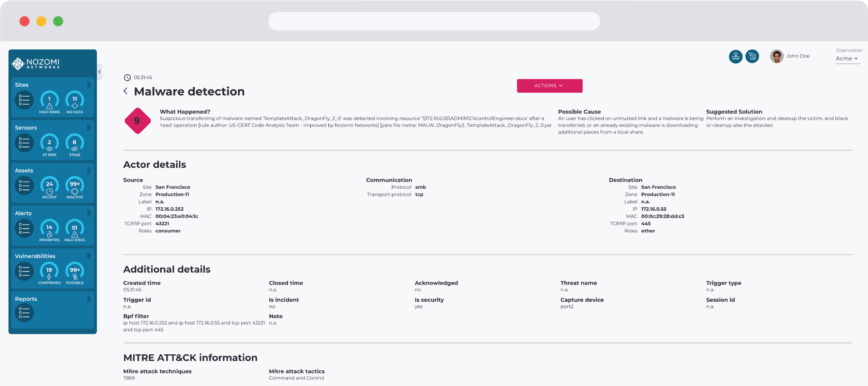Click the browser address bar
This screenshot has width=868, height=386.
click(434, 21)
